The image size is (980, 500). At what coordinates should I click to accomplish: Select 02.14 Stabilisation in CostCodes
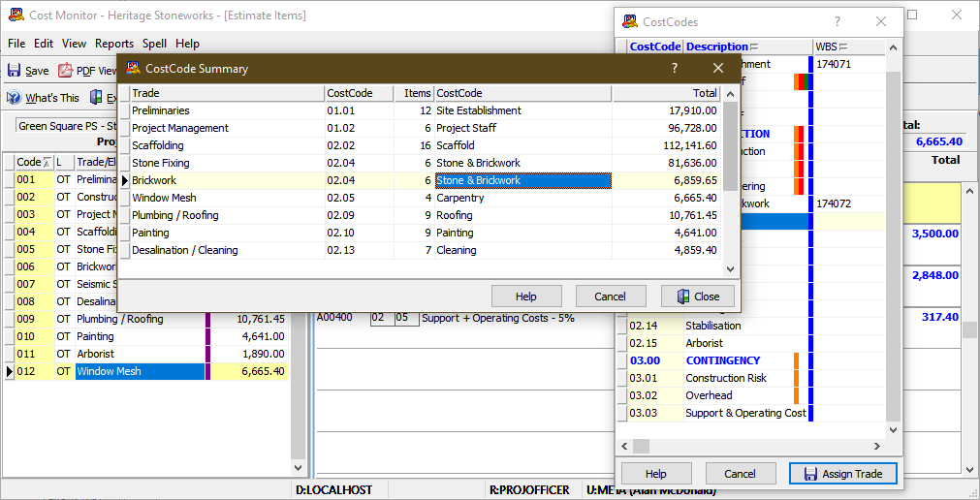click(752, 326)
